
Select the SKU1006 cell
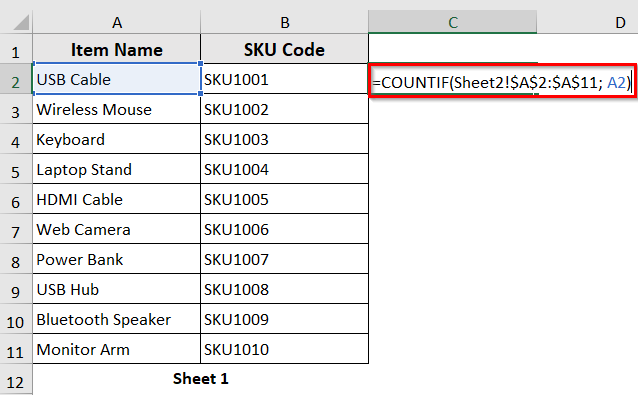(284, 229)
